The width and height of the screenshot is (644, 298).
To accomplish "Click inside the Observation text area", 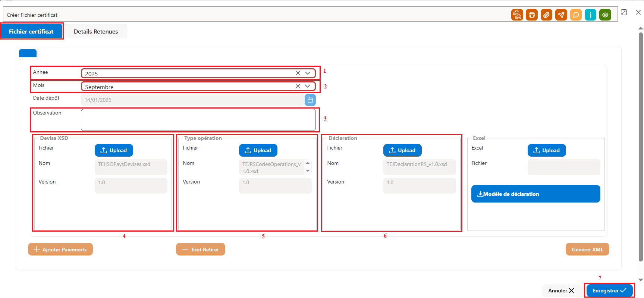I will (198, 120).
